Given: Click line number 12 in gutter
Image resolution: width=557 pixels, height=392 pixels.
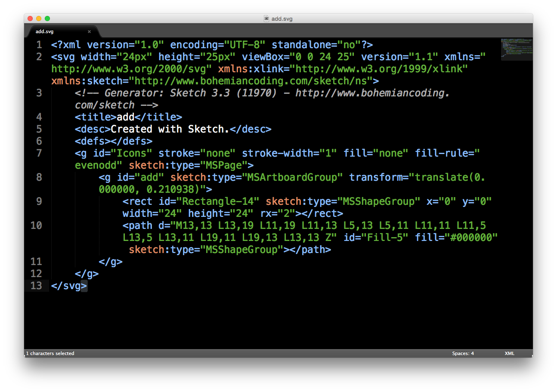Looking at the screenshot, I should click(36, 274).
